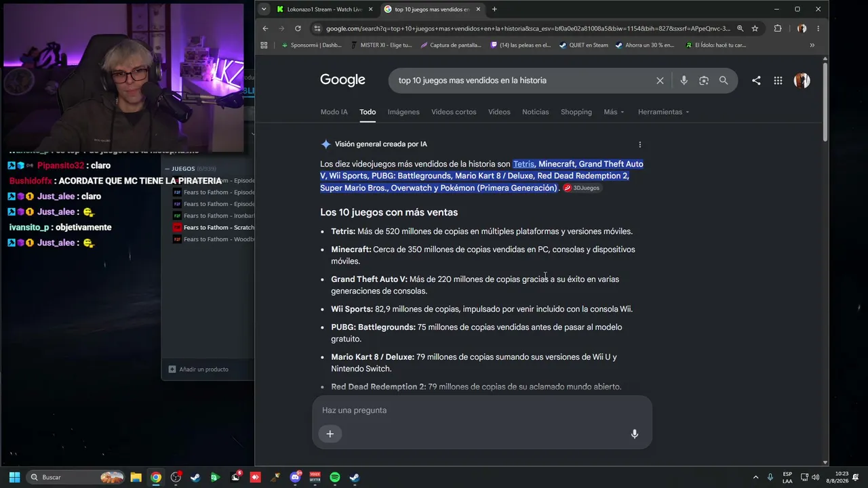Open the tab search dropdown in Chrome
The image size is (868, 488).
point(264,9)
